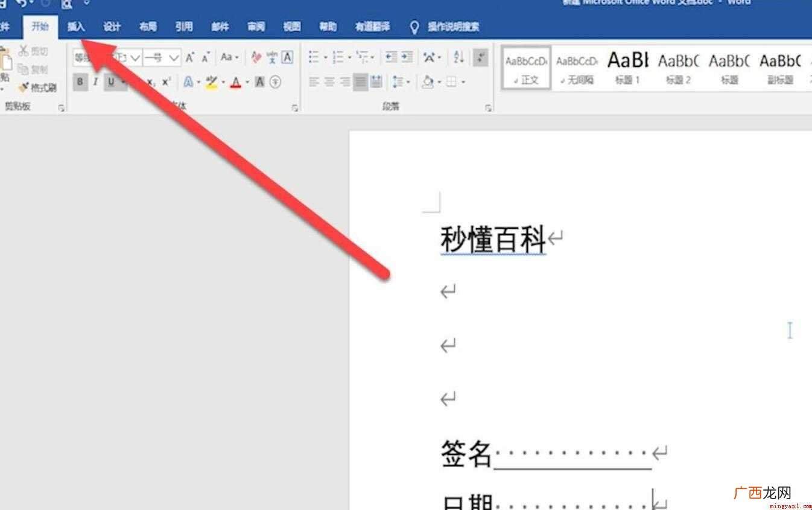Click the Grow Font icon

(189, 58)
